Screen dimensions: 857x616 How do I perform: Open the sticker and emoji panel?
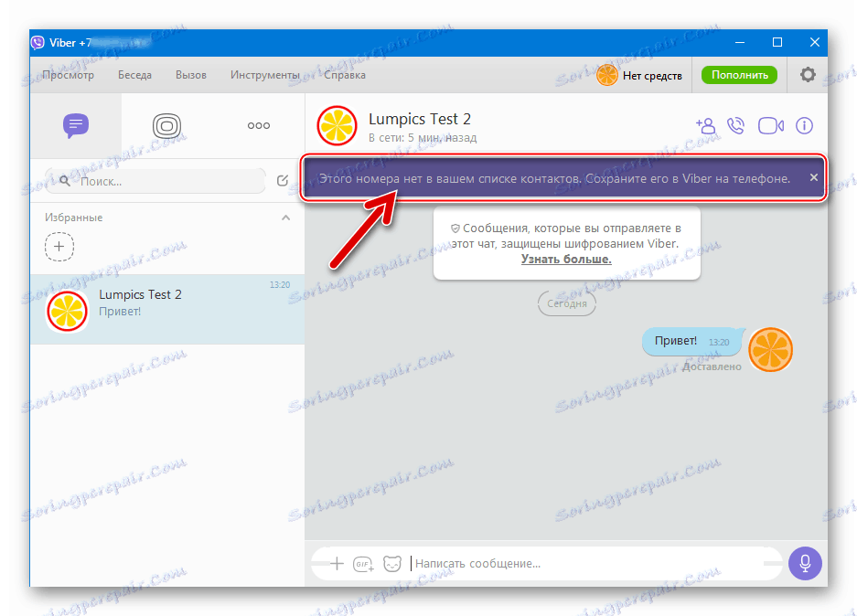point(392,564)
